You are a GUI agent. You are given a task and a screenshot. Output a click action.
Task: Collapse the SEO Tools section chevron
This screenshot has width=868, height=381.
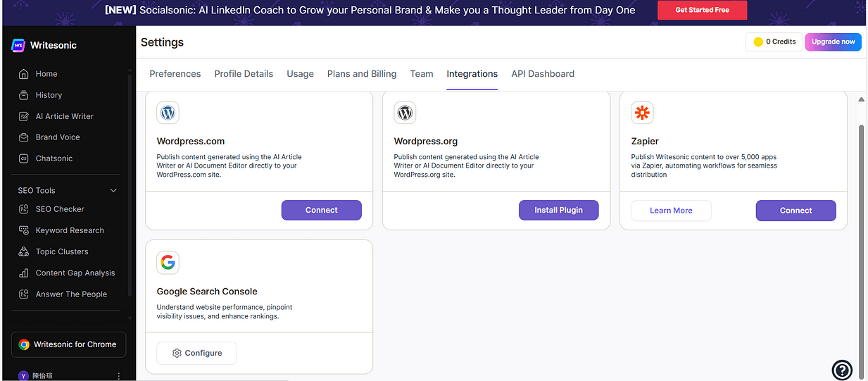pyautogui.click(x=114, y=190)
